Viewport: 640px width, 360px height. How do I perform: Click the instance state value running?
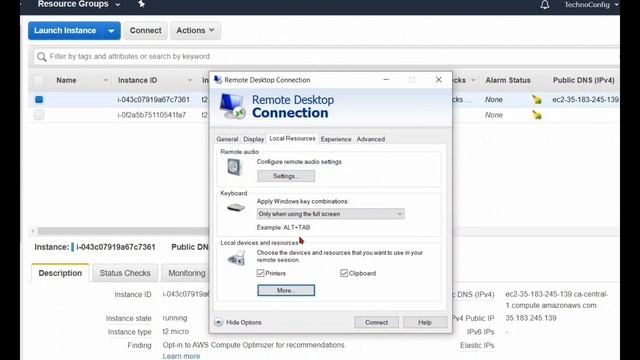point(175,318)
